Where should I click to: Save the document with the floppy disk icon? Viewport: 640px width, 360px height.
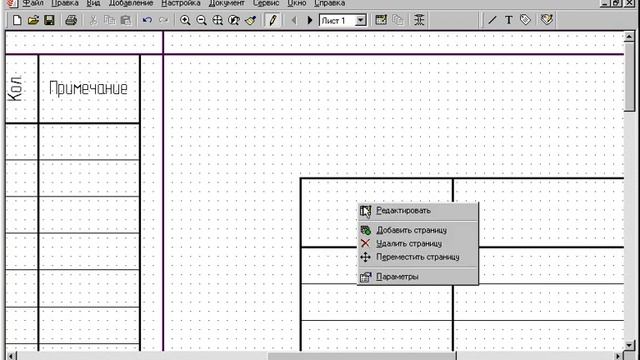[49, 20]
